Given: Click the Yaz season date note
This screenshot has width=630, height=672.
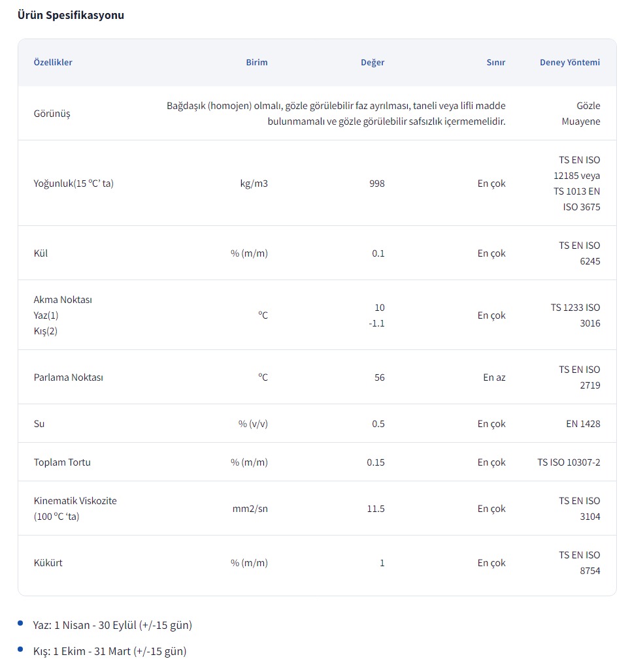Looking at the screenshot, I should [x=112, y=625].
